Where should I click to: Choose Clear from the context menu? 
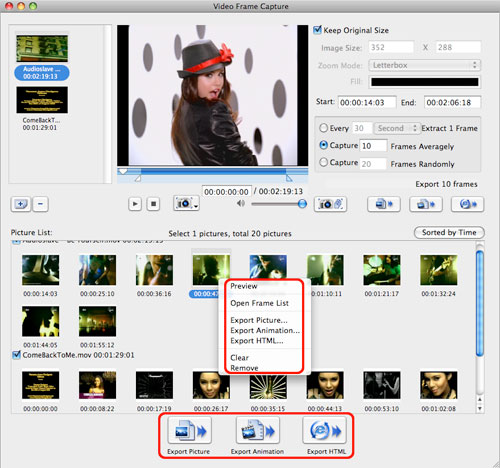pos(239,358)
